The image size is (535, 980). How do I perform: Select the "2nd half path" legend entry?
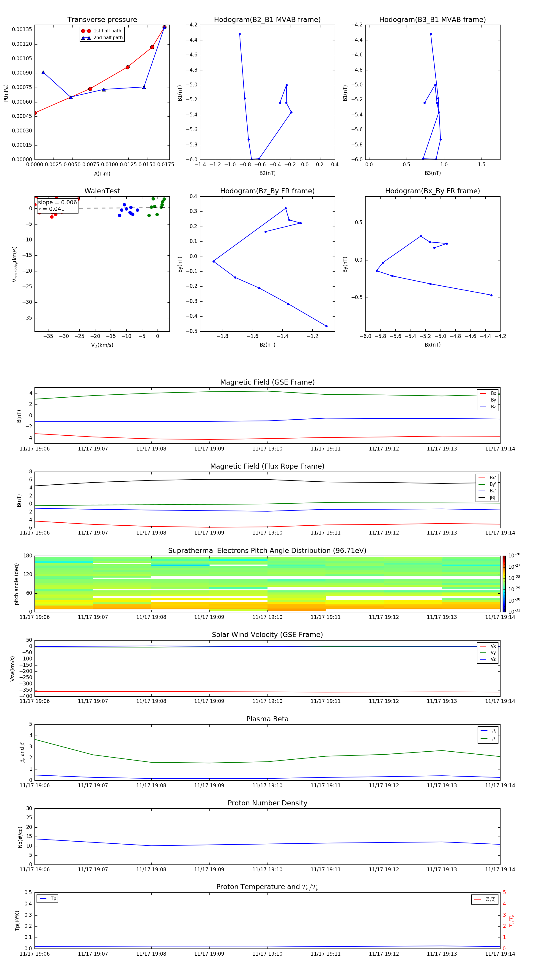coord(102,38)
